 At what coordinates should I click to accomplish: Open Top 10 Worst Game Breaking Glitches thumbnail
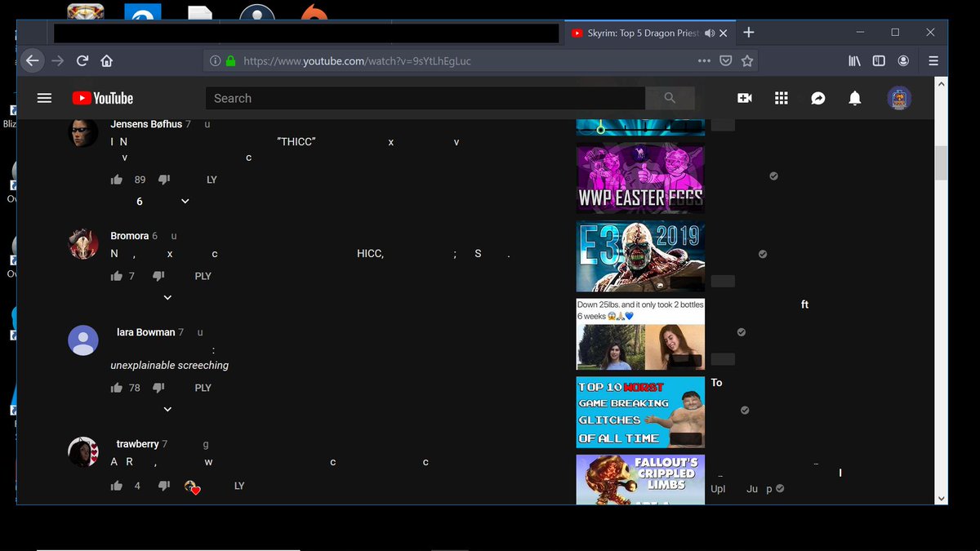pyautogui.click(x=640, y=412)
